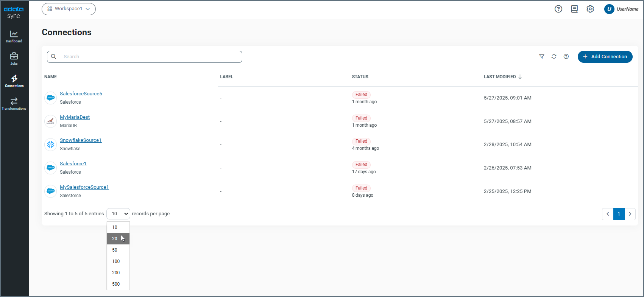Go to Jobs in the sidebar
This screenshot has height=297, width=644.
[14, 59]
